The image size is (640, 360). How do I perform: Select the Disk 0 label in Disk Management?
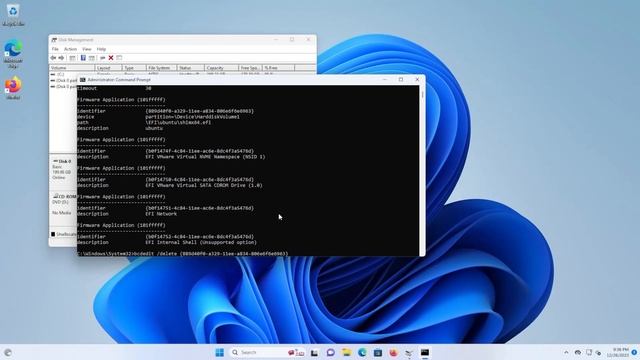pos(62,162)
